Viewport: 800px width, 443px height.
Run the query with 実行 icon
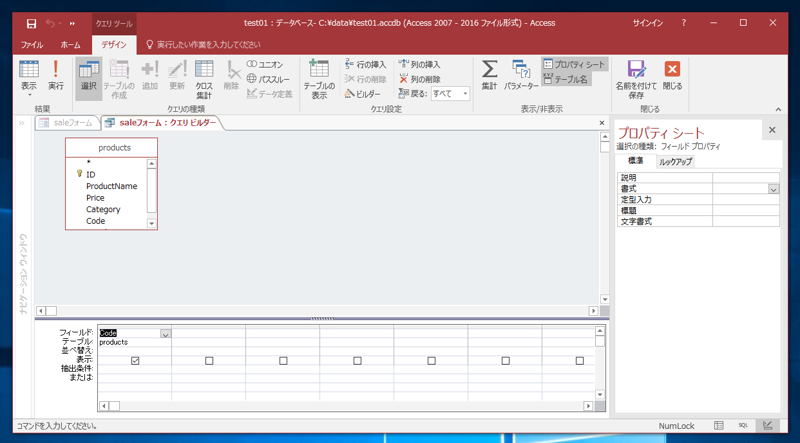tap(56, 74)
